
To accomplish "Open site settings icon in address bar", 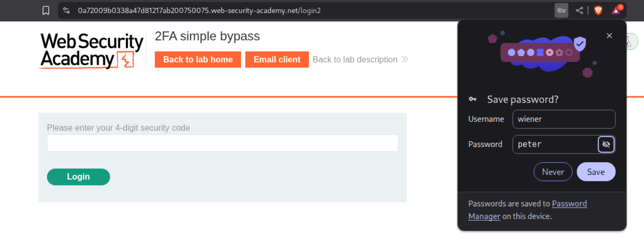I will coord(67,11).
